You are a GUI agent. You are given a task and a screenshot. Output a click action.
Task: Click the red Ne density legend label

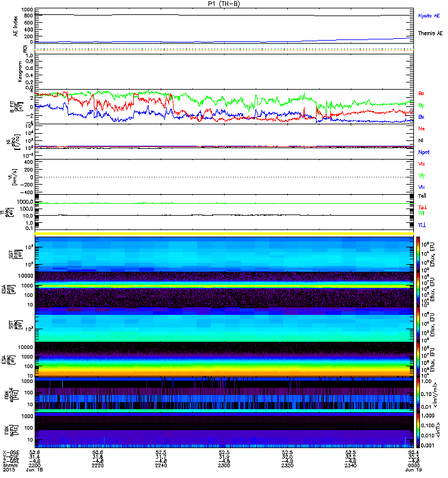(422, 128)
